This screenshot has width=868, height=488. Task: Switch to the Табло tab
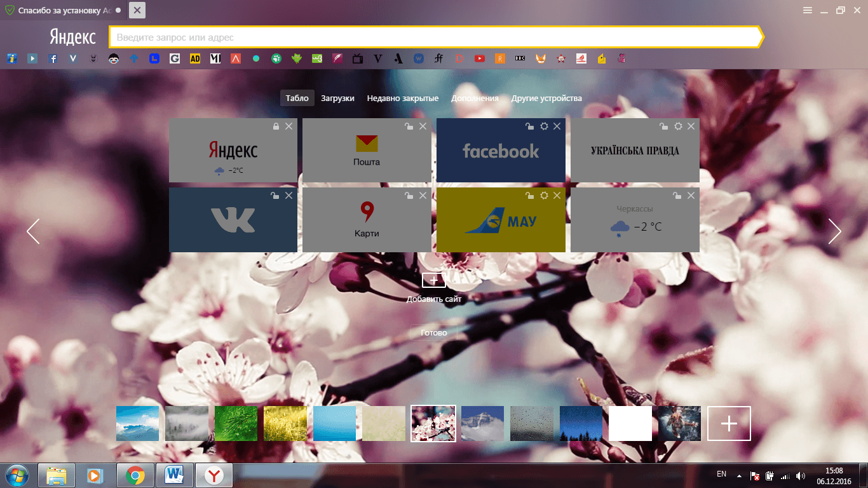pyautogui.click(x=297, y=98)
